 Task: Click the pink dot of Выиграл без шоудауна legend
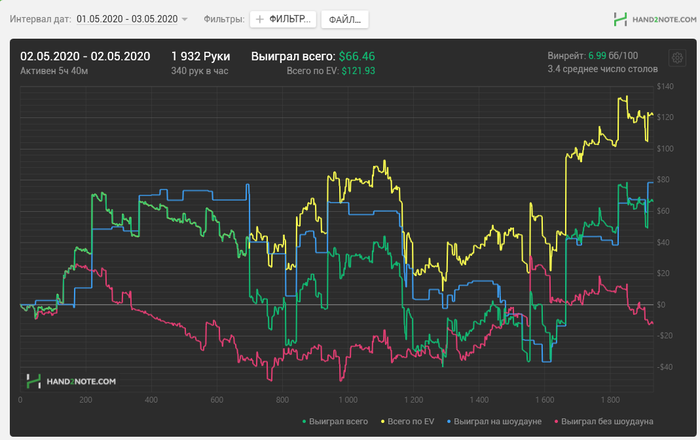click(x=556, y=422)
